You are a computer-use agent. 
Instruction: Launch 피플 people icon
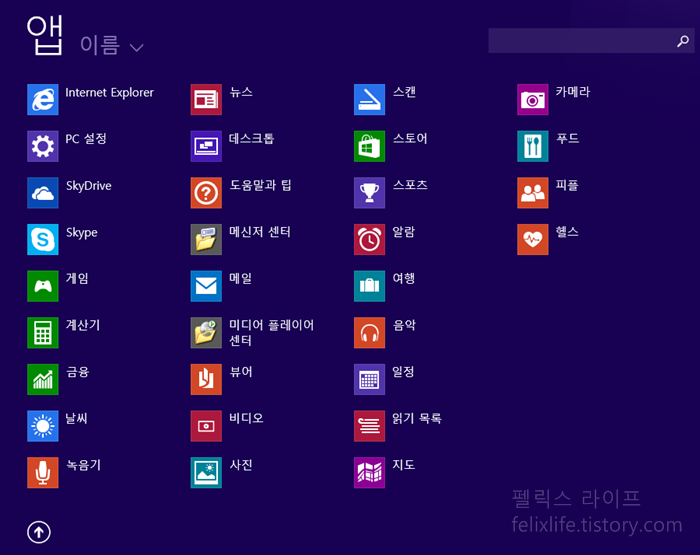click(533, 193)
